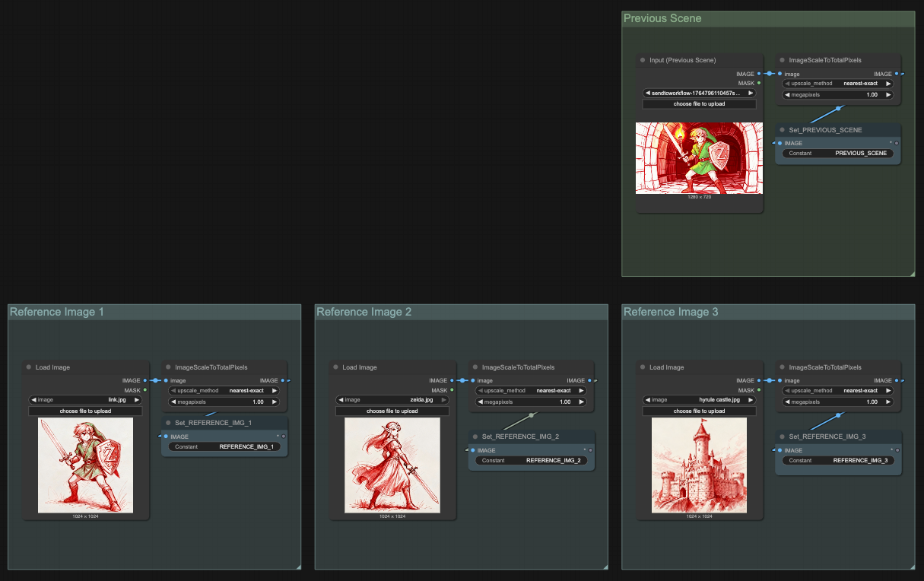
Task: Toggle collapse on the Input (Previous Scene) node
Action: [x=643, y=59]
